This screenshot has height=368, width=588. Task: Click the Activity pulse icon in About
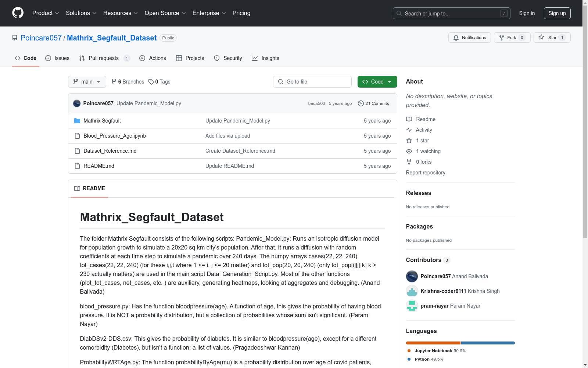click(409, 130)
